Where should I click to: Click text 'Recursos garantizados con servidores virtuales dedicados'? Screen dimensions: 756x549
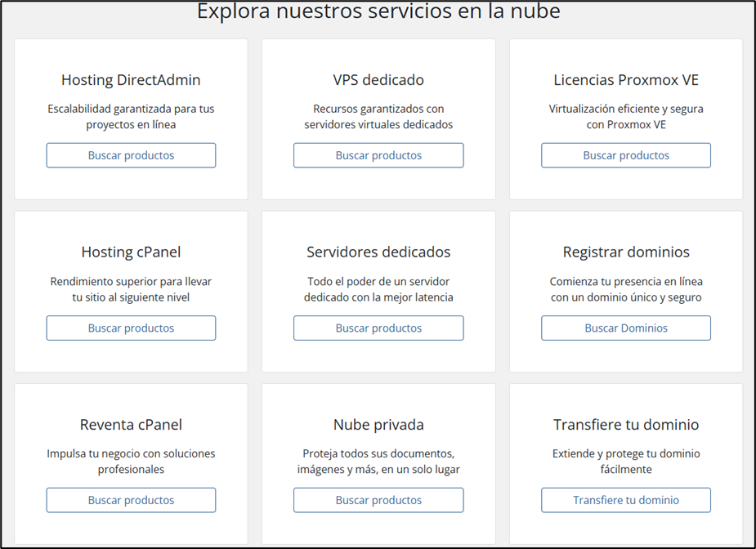click(378, 117)
